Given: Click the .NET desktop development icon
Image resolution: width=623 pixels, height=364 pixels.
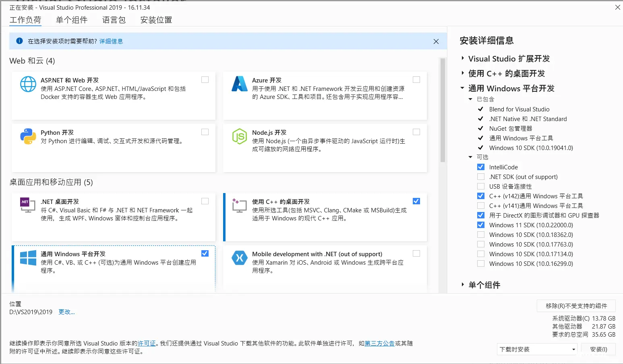Looking at the screenshot, I should [28, 205].
